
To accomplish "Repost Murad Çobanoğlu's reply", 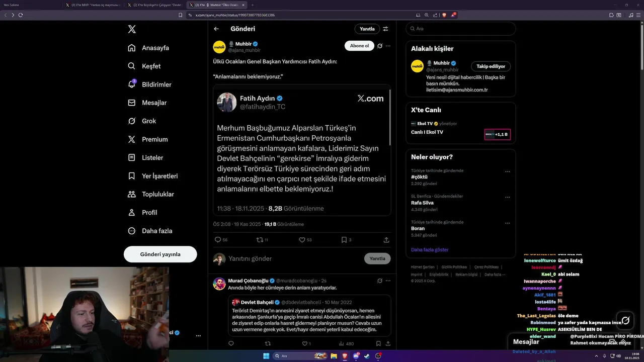I will (x=268, y=344).
